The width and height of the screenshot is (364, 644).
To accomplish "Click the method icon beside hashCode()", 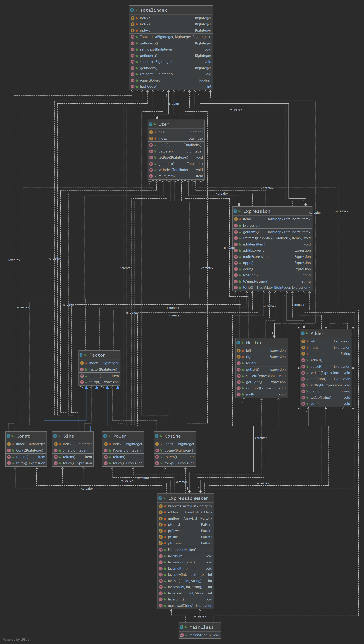I will [132, 87].
